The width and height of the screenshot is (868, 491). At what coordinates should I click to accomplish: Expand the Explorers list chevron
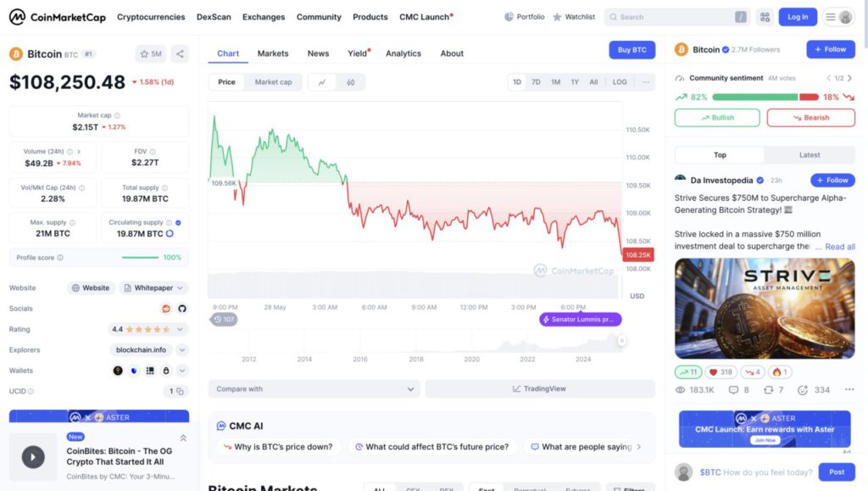point(182,349)
